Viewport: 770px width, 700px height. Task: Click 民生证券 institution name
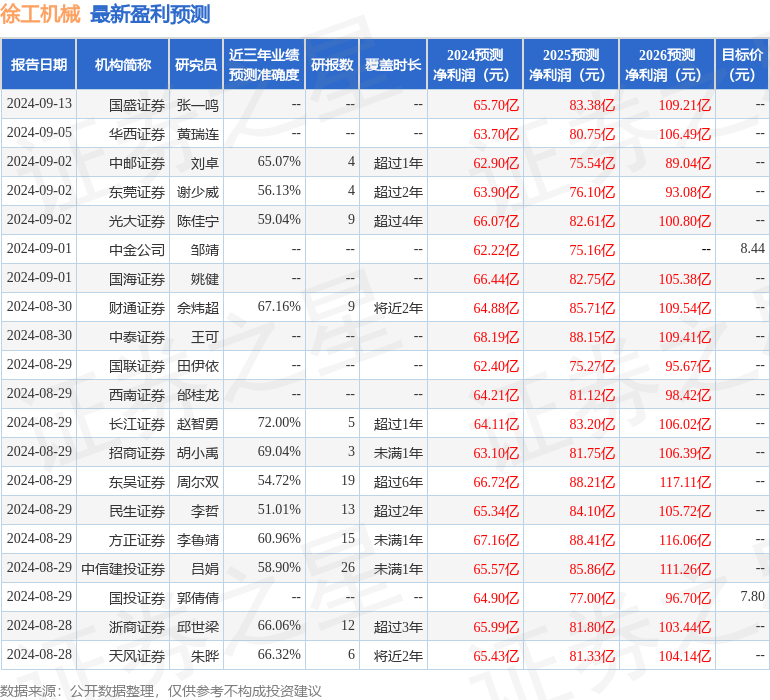point(137,511)
